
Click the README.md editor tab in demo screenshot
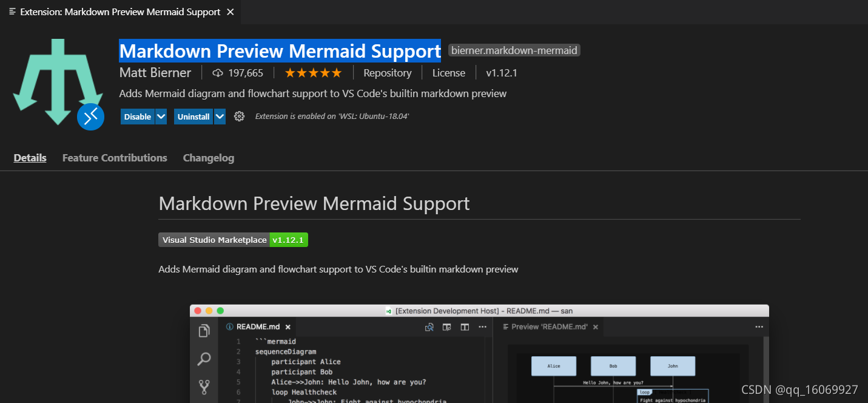pos(258,327)
